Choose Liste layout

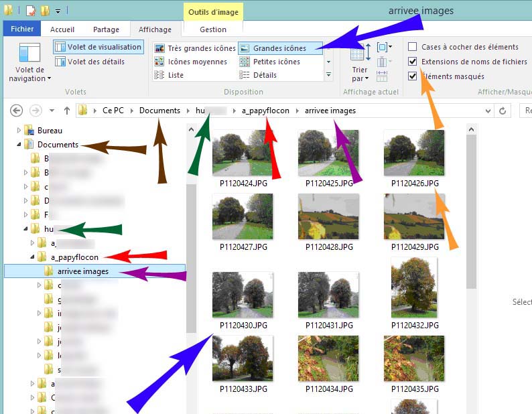169,75
